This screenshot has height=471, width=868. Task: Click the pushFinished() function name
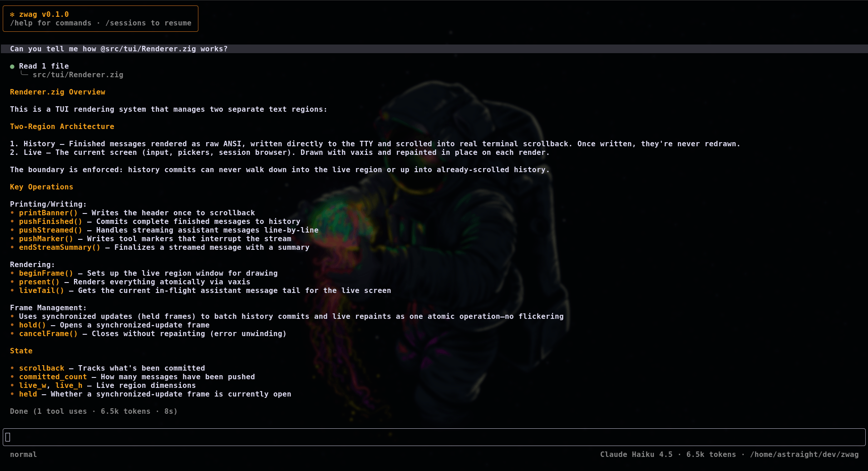point(50,222)
